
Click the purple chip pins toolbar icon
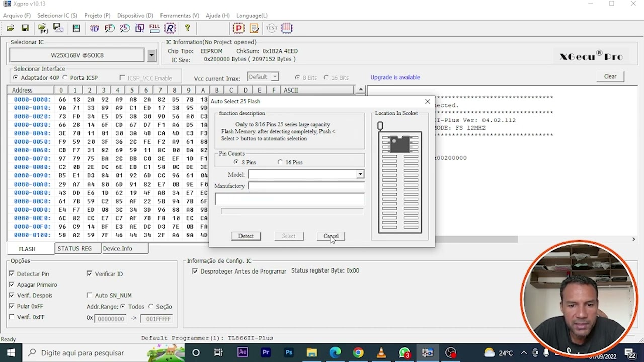pos(287,28)
